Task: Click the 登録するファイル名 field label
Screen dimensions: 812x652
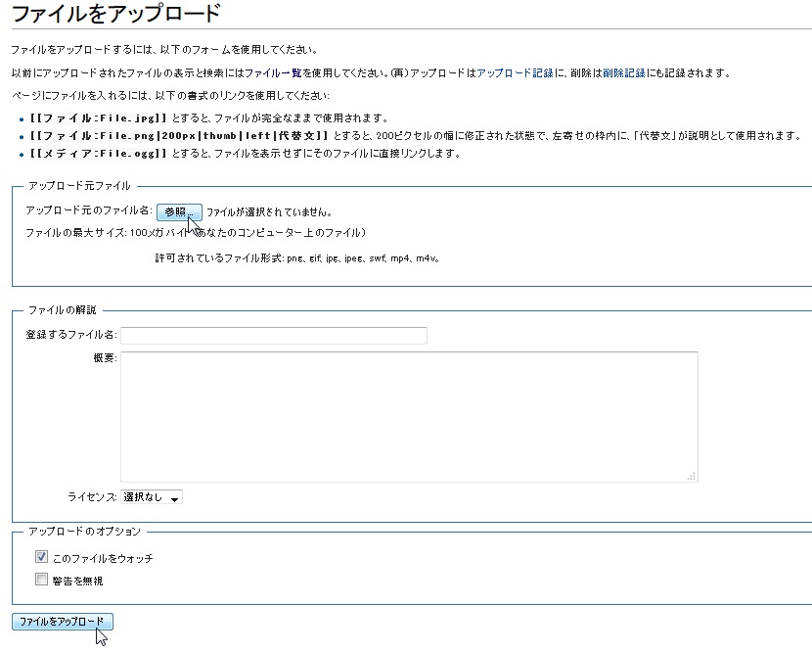Action: [x=71, y=335]
